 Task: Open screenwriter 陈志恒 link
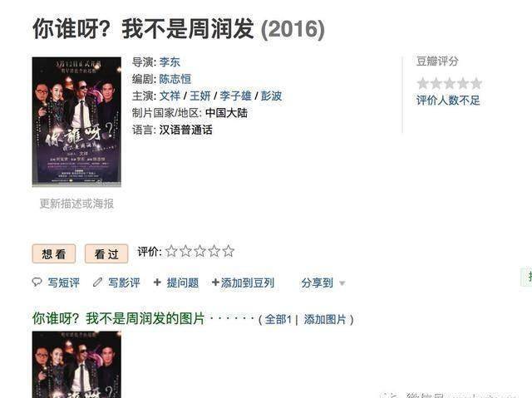click(175, 79)
